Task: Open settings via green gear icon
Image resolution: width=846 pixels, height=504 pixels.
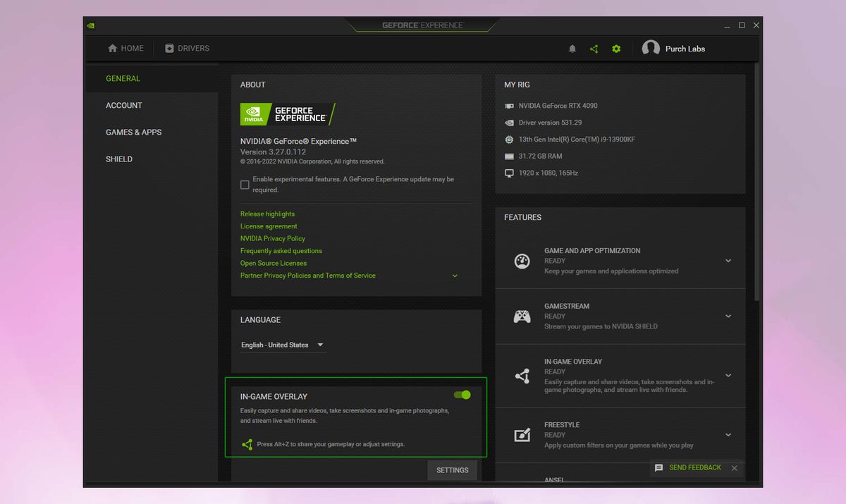Action: [616, 49]
